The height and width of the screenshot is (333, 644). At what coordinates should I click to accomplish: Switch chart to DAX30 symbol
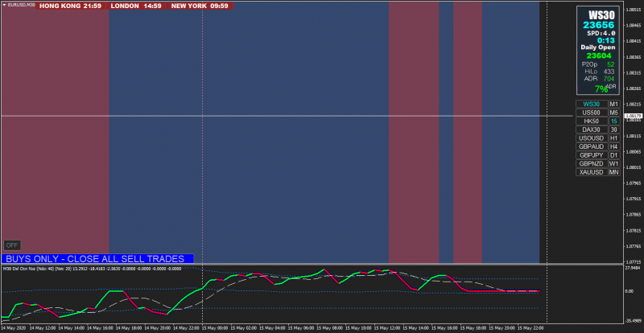(592, 129)
